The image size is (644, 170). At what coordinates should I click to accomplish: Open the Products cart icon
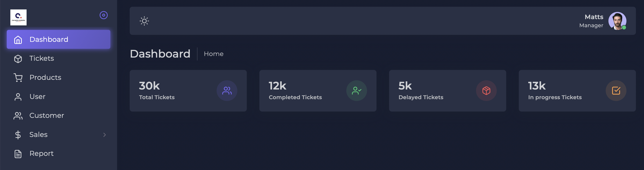18,77
